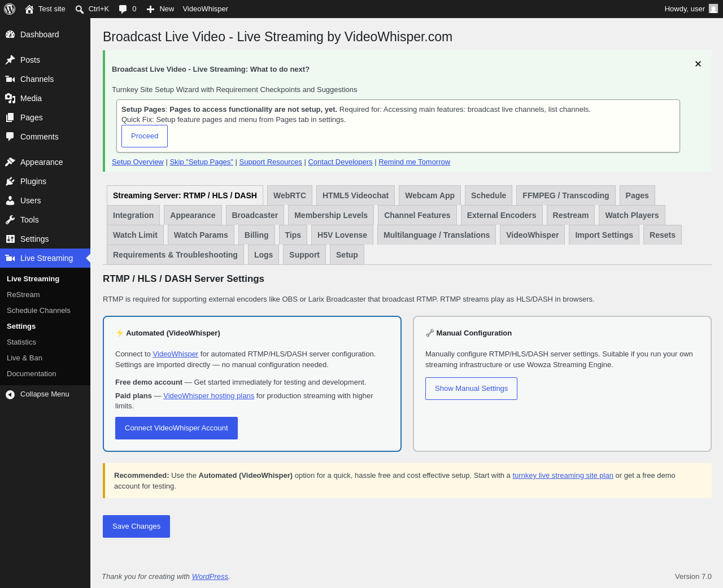Open the WordPress link in footer
This screenshot has height=588, width=723.
210,577
